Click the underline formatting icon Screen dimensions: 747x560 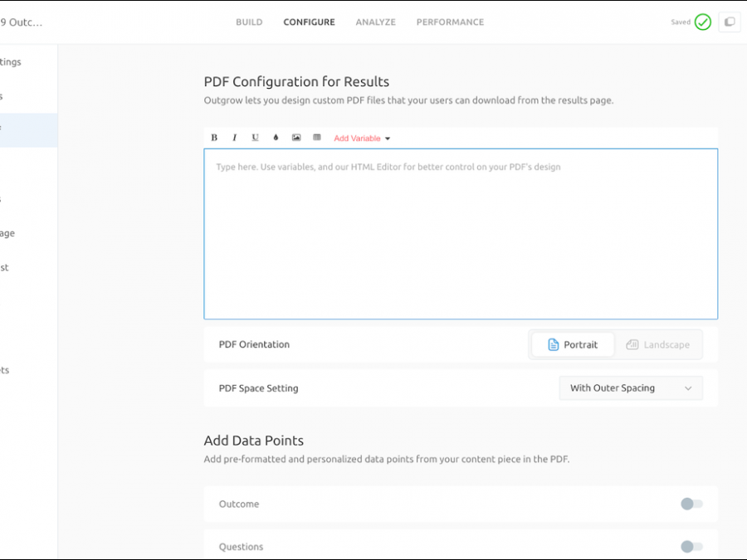[x=255, y=138]
